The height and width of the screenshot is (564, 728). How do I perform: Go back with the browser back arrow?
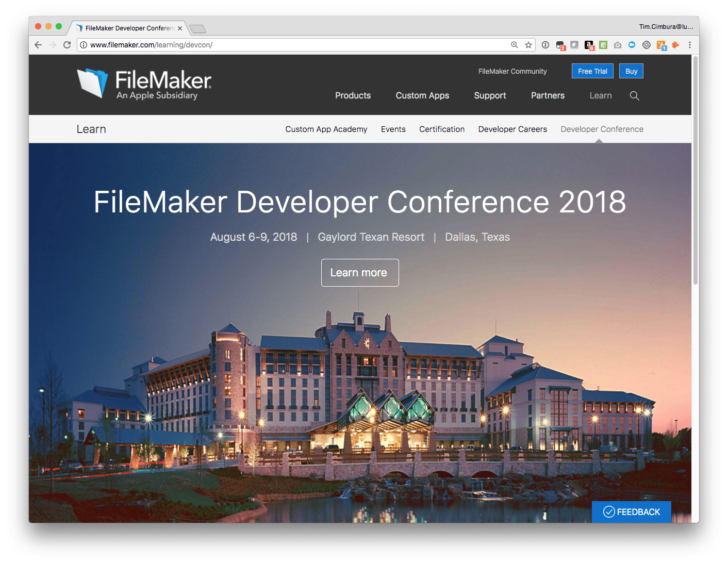[x=38, y=45]
